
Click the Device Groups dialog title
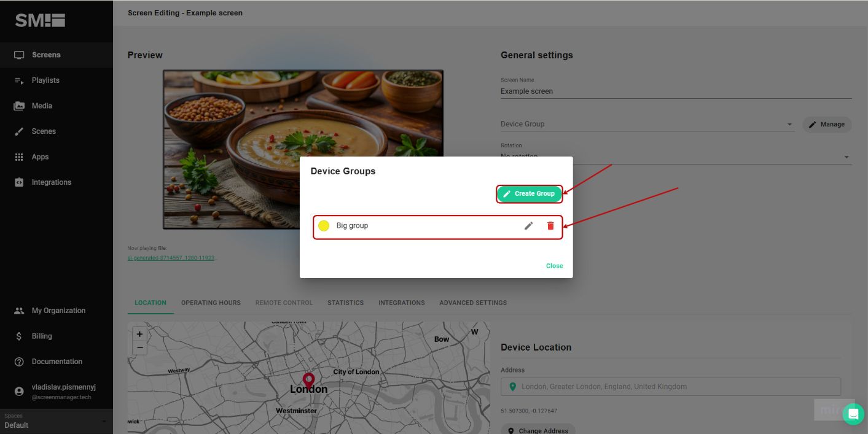(x=343, y=171)
